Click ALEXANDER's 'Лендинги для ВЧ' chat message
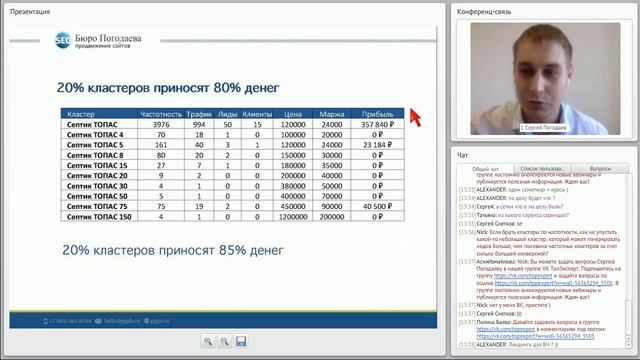 508,345
